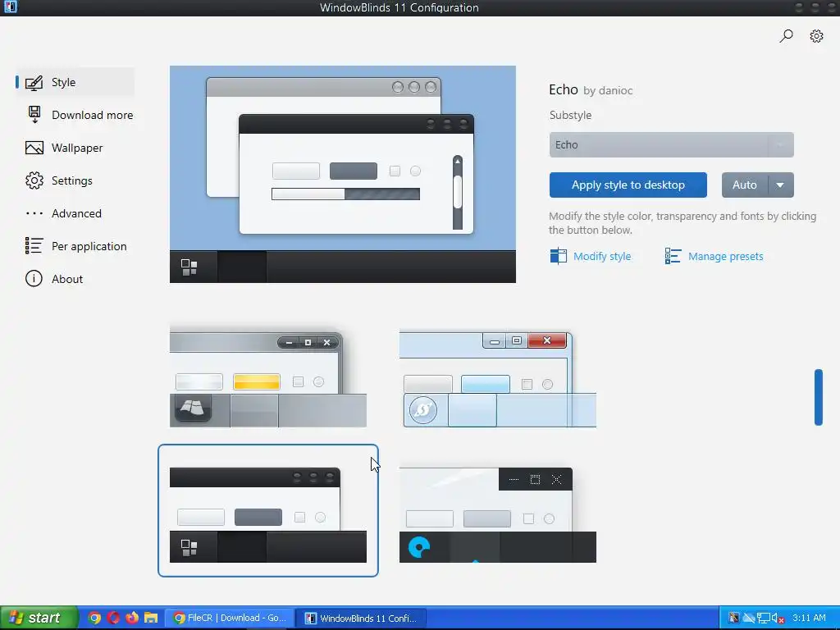Open the Manage presets link
Screen dimensions: 840x630
pyautogui.click(x=725, y=256)
